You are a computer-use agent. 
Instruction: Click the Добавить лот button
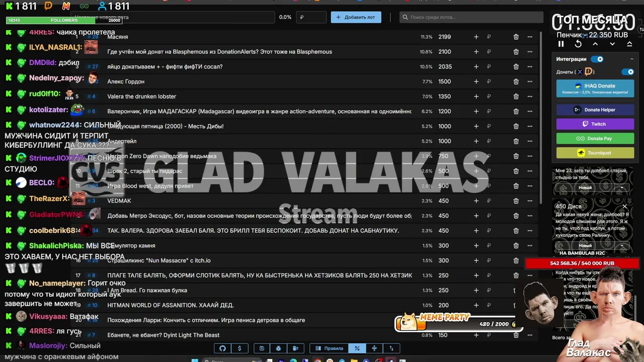[x=356, y=17]
